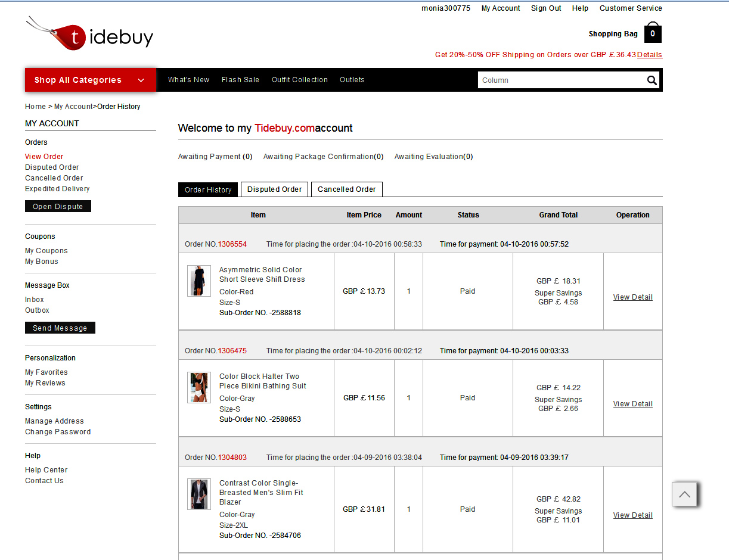Click 'Sub-Order NO. -2588653' text
This screenshot has width=729, height=560.
[260, 419]
